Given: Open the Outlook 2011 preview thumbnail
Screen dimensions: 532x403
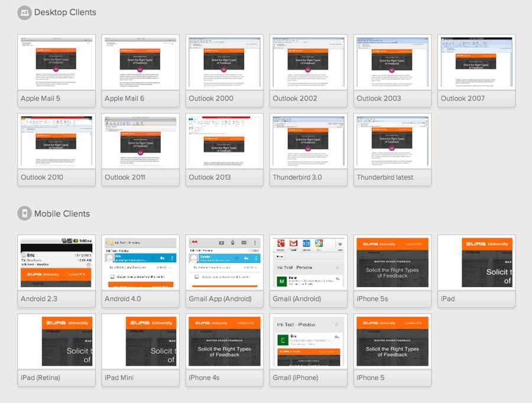Looking at the screenshot, I should [141, 141].
